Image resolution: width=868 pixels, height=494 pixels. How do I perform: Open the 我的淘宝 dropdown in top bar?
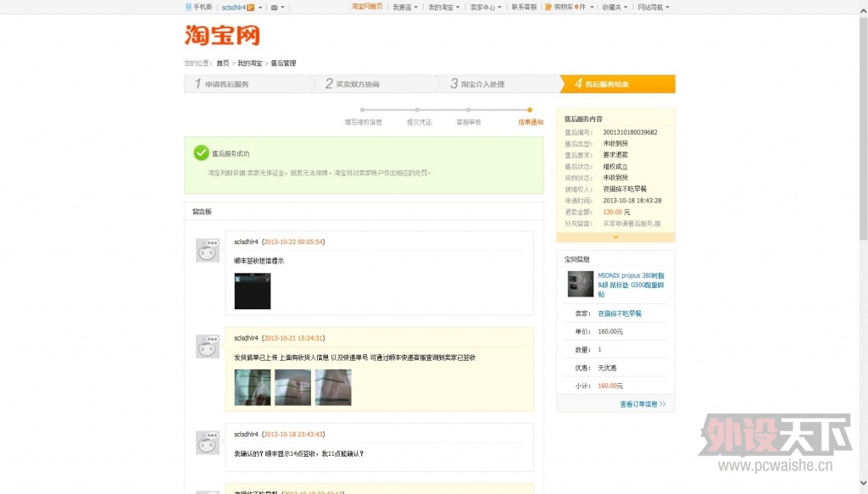point(443,8)
